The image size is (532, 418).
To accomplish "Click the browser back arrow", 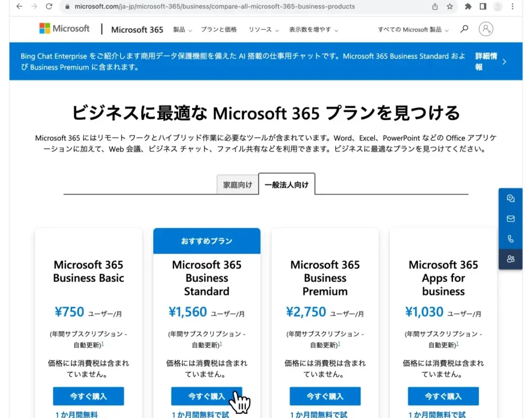I will pyautogui.click(x=19, y=7).
